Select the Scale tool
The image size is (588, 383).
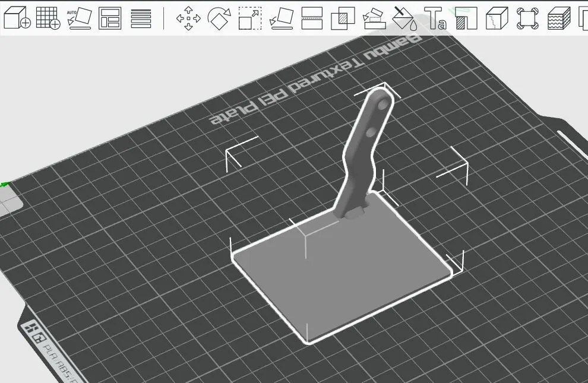[249, 18]
